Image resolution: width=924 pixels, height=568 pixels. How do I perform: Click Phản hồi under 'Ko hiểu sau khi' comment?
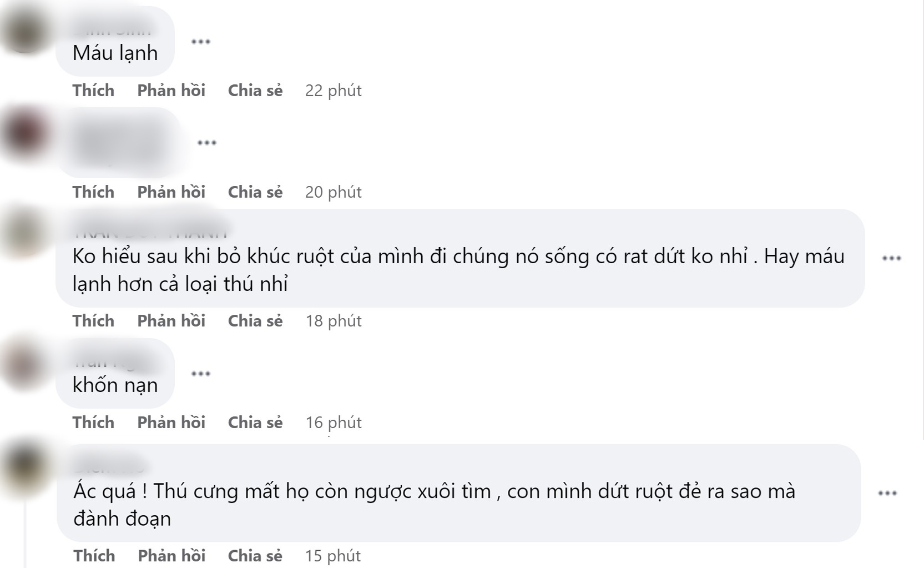tap(171, 321)
